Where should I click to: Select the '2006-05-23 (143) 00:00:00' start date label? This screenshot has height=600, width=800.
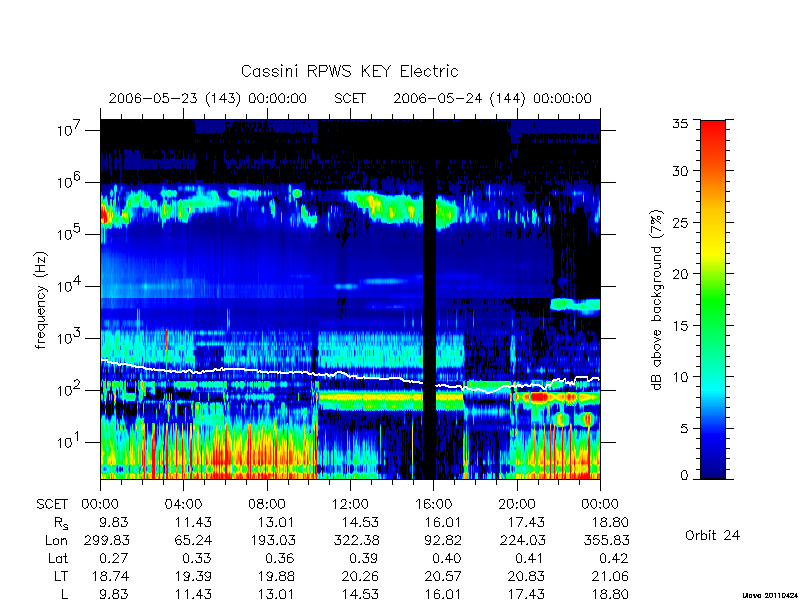[208, 98]
